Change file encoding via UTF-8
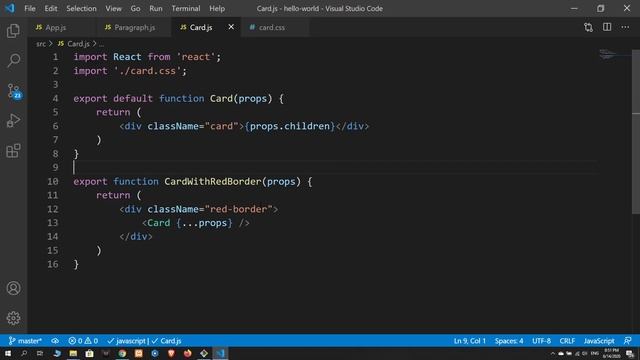Image resolution: width=640 pixels, height=360 pixels. click(542, 341)
